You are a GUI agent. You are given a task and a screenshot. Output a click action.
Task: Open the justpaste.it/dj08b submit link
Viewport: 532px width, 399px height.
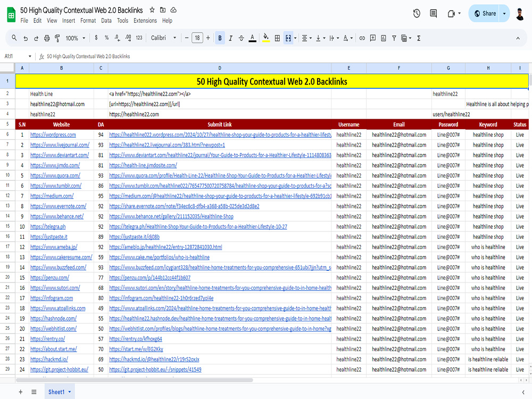(135, 237)
